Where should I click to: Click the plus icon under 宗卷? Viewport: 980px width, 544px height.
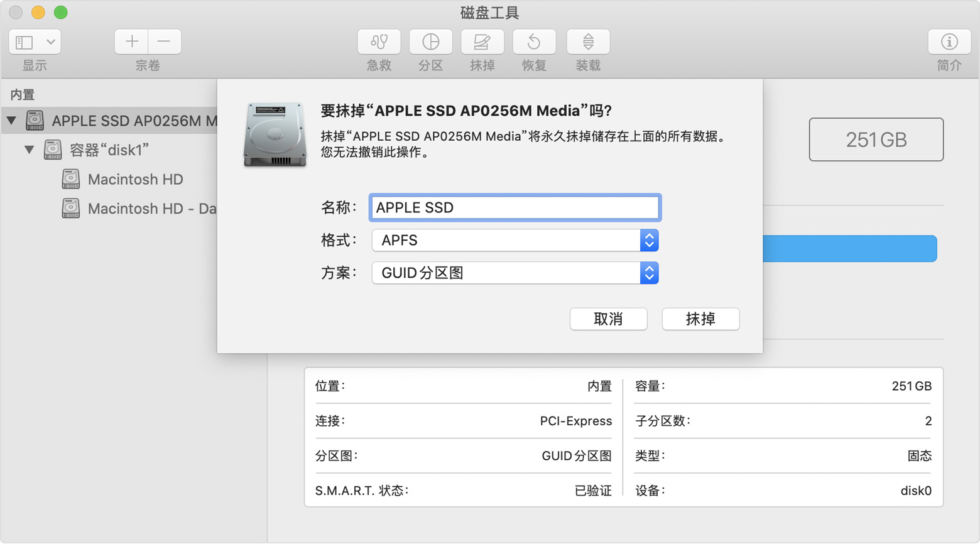pyautogui.click(x=131, y=41)
